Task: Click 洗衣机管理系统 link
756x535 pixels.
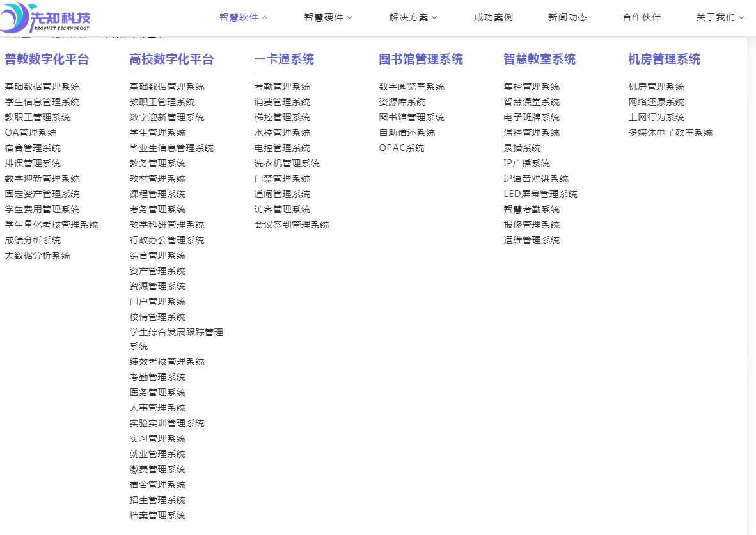Action: pyautogui.click(x=287, y=164)
